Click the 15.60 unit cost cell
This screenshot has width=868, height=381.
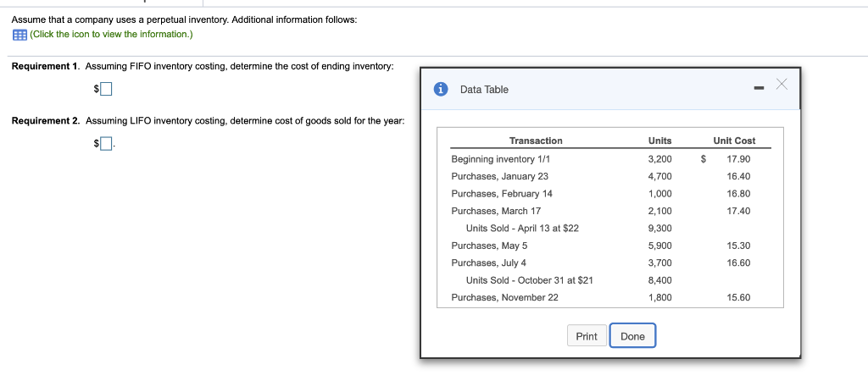click(x=738, y=297)
